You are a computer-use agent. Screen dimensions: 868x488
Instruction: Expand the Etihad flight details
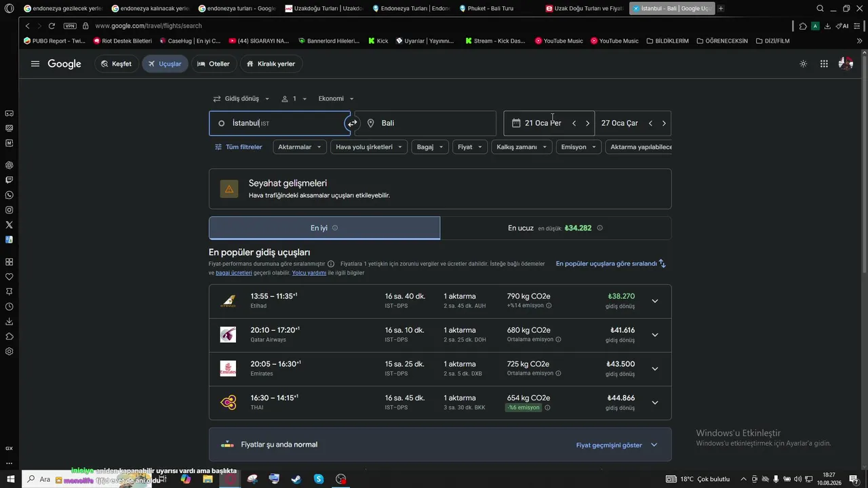tap(654, 301)
